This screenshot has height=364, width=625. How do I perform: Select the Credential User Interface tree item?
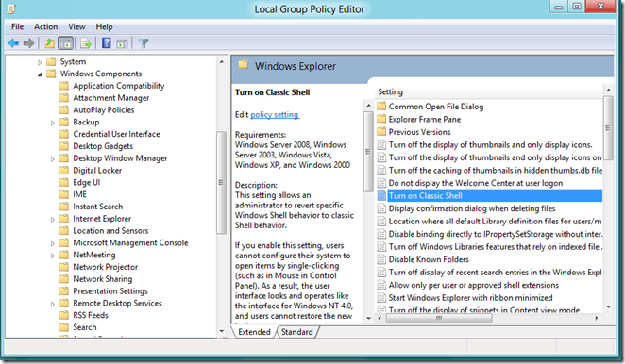pos(116,134)
